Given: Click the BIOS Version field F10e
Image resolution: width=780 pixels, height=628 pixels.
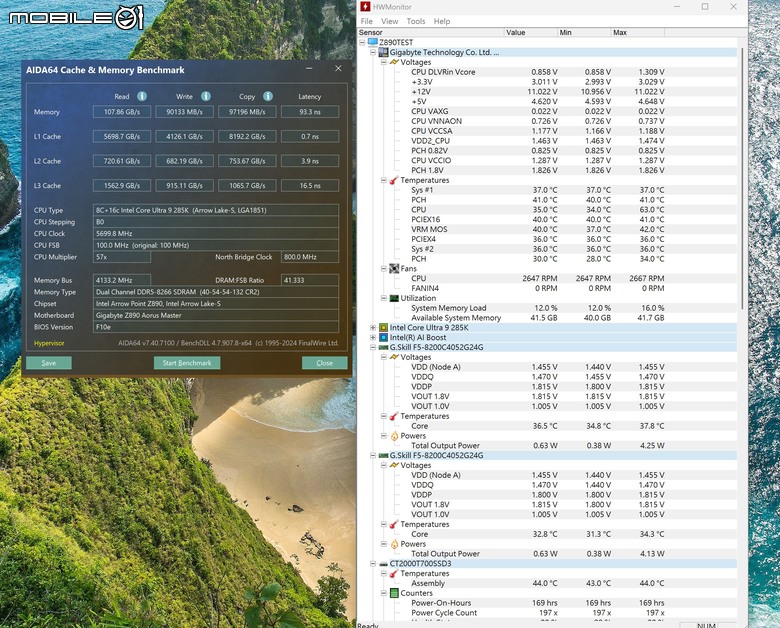Looking at the screenshot, I should coord(216,327).
